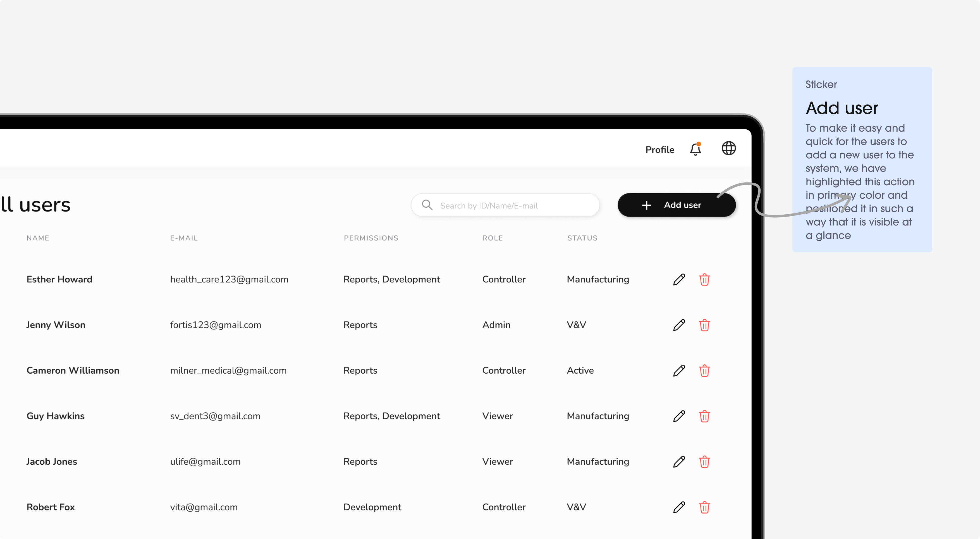Click the email health_care123@gmail.com
This screenshot has width=980, height=539.
pyautogui.click(x=229, y=279)
